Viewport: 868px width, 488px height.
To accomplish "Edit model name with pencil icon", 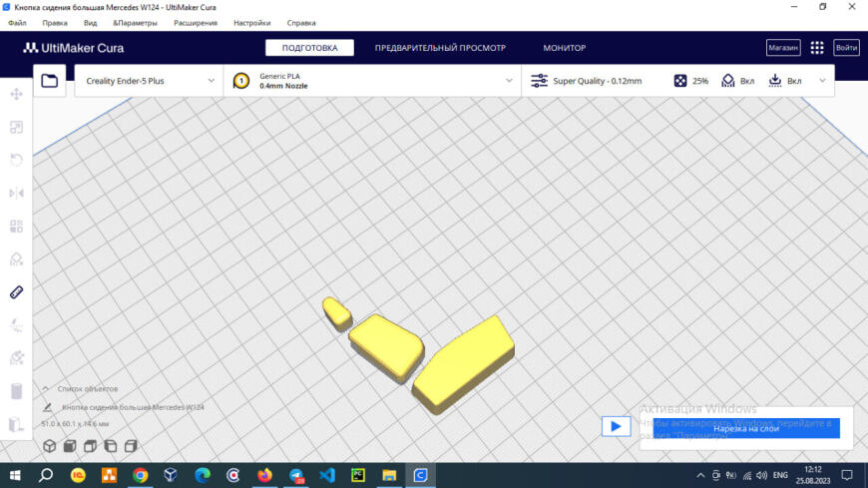I will point(48,407).
